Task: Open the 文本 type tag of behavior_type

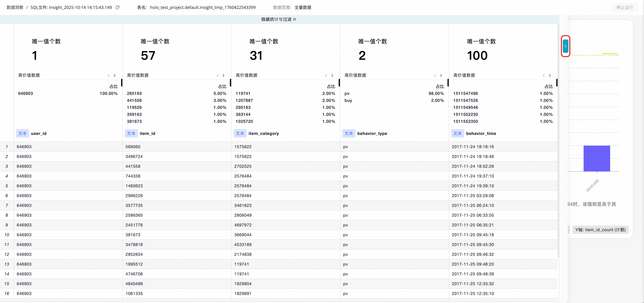Action: [349, 133]
